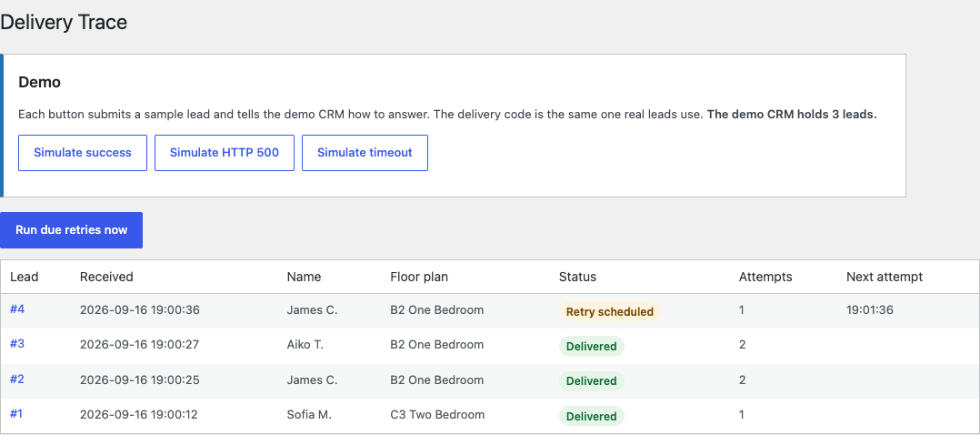
Task: Select attempts count in Aiko T. row
Action: (x=742, y=344)
